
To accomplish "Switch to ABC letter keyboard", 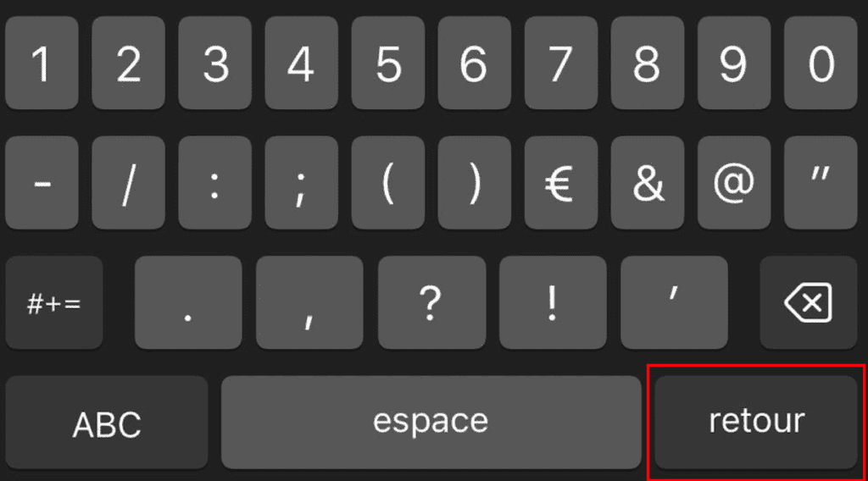I will (x=107, y=423).
